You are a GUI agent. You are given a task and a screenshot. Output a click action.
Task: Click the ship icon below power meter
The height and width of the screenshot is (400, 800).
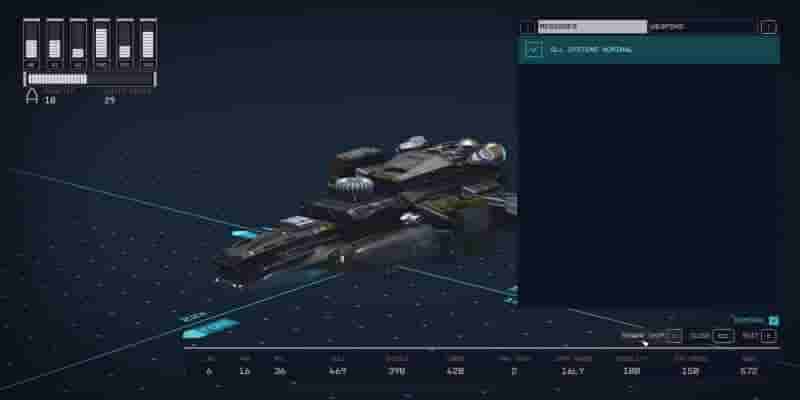32,96
